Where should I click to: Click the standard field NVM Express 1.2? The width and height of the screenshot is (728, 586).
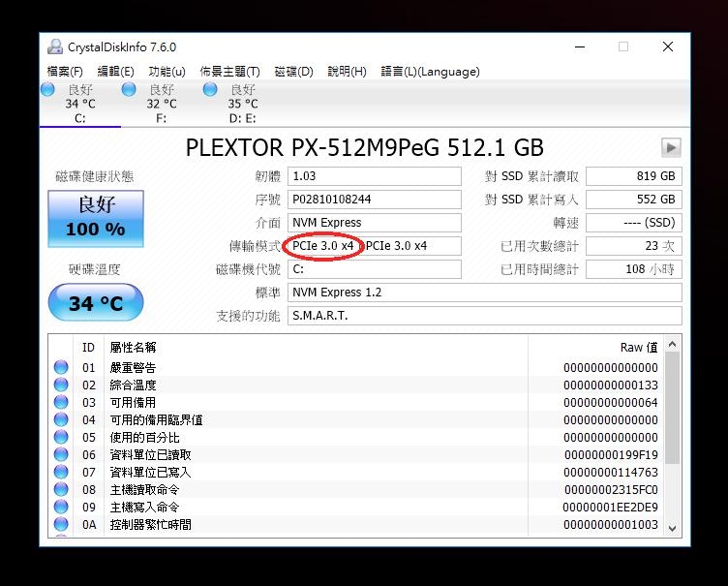point(485,293)
